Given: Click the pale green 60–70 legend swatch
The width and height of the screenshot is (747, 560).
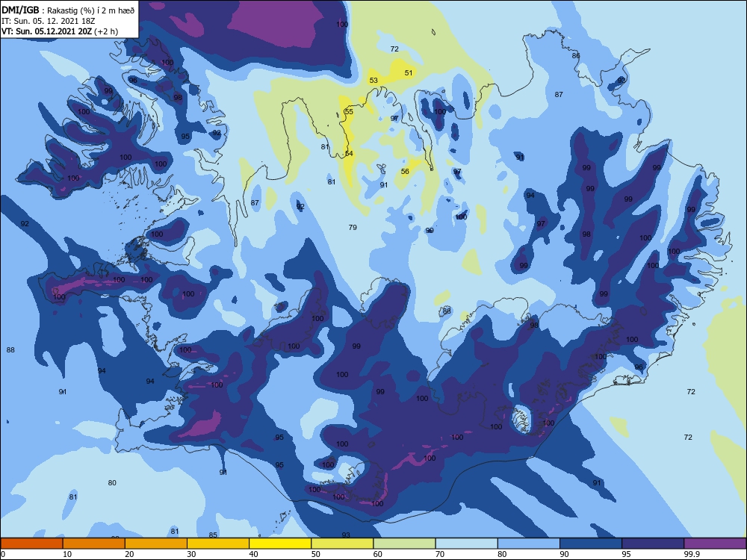Looking at the screenshot, I should point(404,544).
